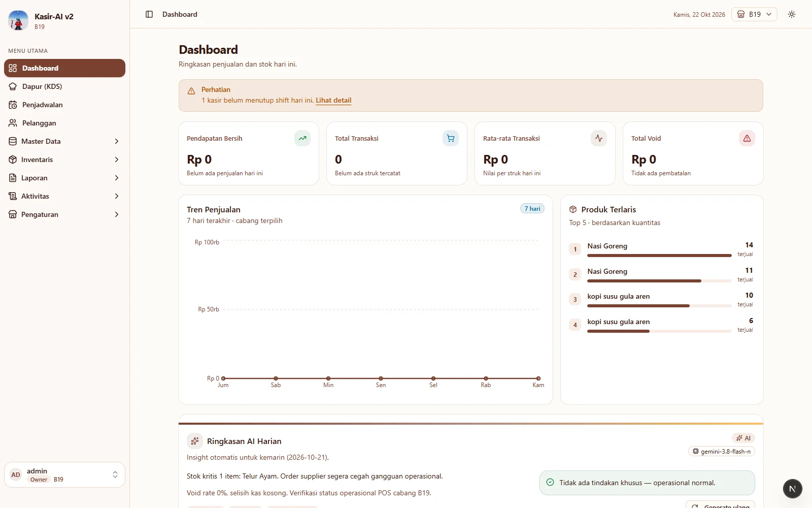Click the Total Transaksi cart icon
The height and width of the screenshot is (508, 812).
click(x=451, y=138)
